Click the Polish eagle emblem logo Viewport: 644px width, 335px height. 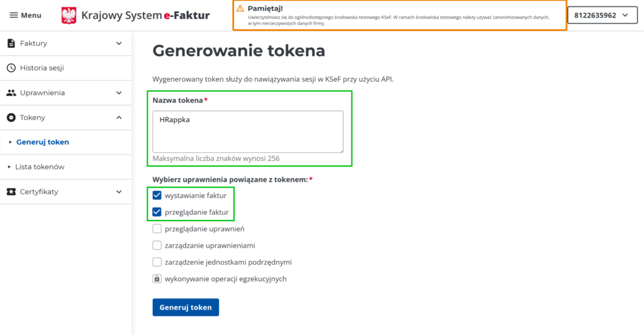69,16
